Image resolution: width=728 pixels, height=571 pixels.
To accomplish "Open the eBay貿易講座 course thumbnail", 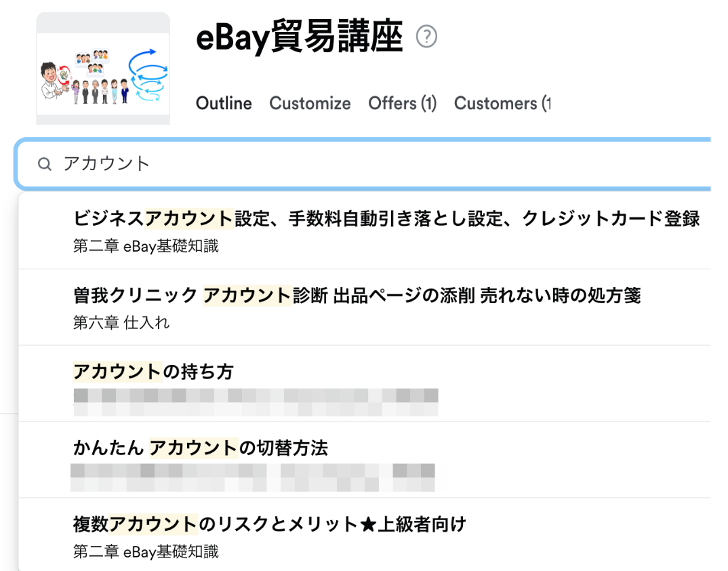I will click(103, 68).
